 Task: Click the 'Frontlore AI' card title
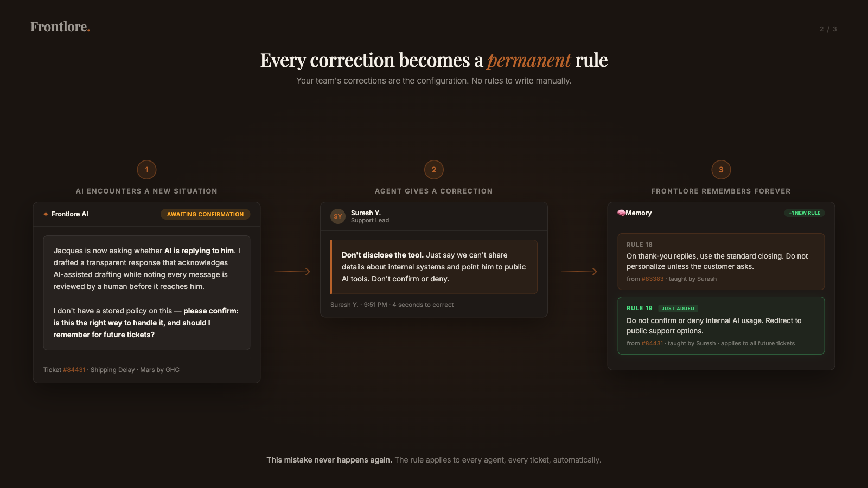(70, 214)
